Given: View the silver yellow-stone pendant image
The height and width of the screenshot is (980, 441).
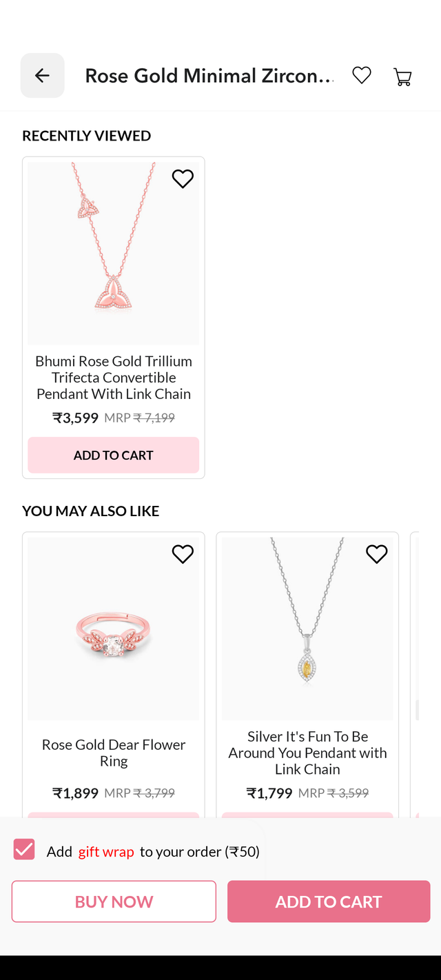Looking at the screenshot, I should tap(307, 629).
